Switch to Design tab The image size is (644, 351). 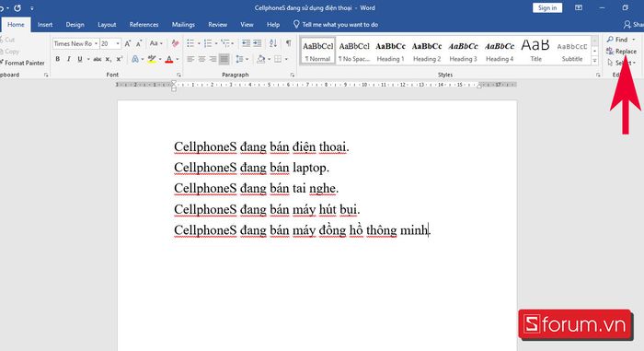click(x=75, y=25)
